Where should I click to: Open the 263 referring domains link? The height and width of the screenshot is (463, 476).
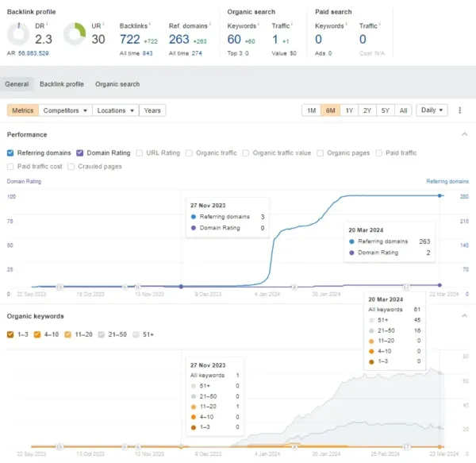tap(179, 39)
